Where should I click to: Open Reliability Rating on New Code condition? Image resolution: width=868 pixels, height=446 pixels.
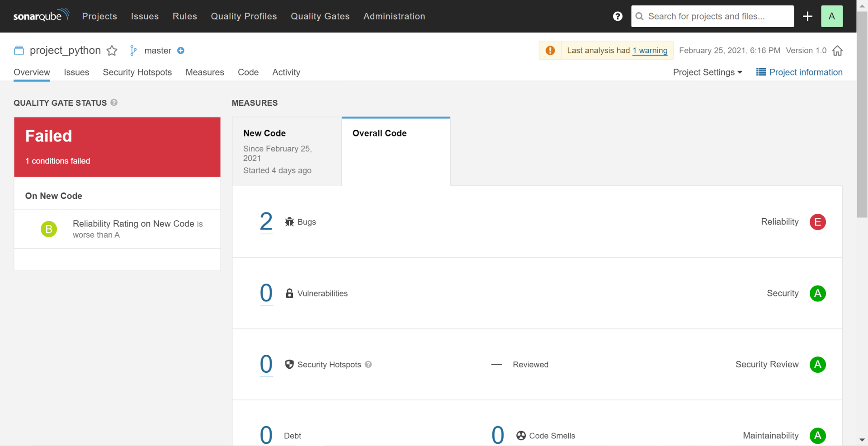[x=117, y=229]
